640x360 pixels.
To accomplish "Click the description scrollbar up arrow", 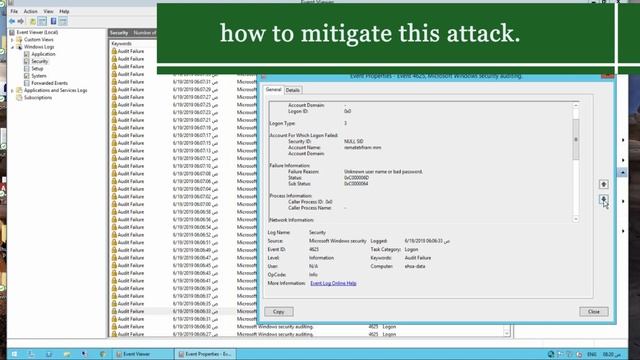I will (576, 105).
